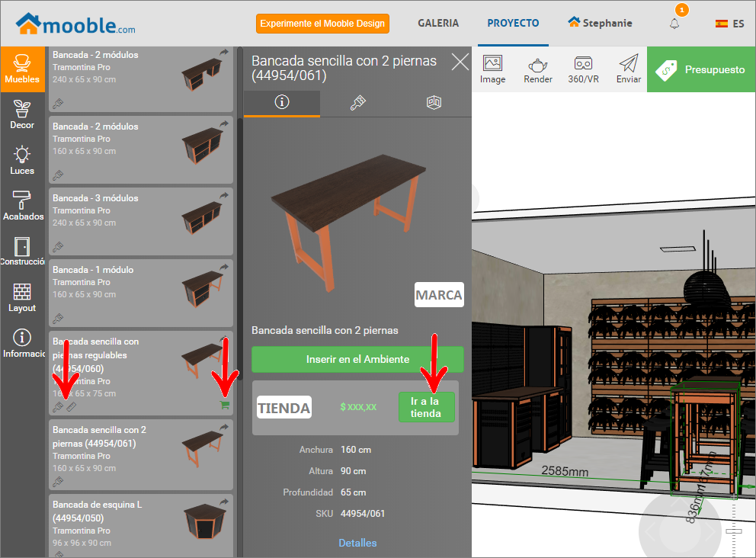Click the navigation wheel right arrow
The image size is (756, 558).
(712, 531)
